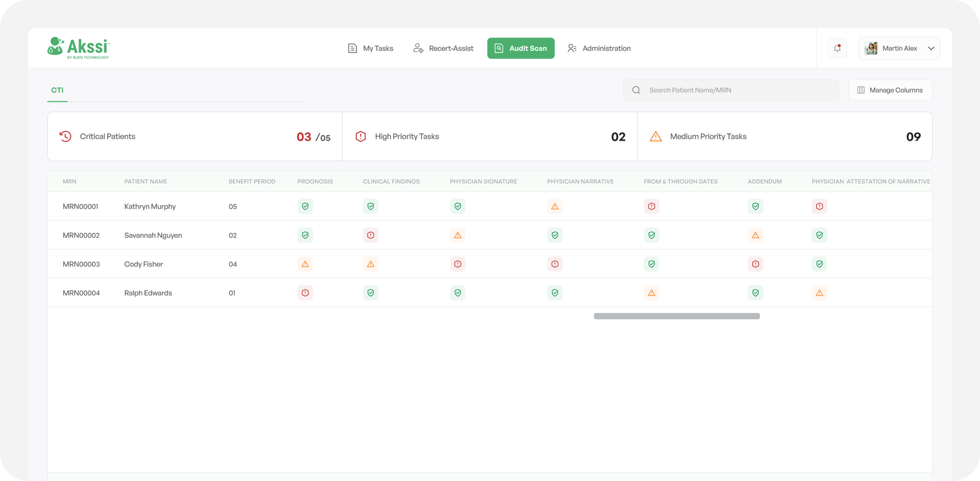
Task: Click Cody Fisher's Prognosis warning icon
Action: coord(305,265)
